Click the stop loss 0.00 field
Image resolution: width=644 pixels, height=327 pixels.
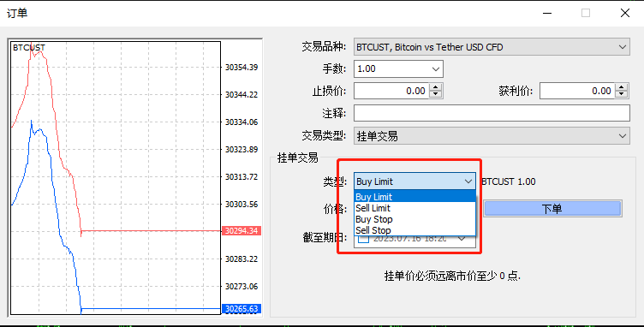click(x=392, y=91)
